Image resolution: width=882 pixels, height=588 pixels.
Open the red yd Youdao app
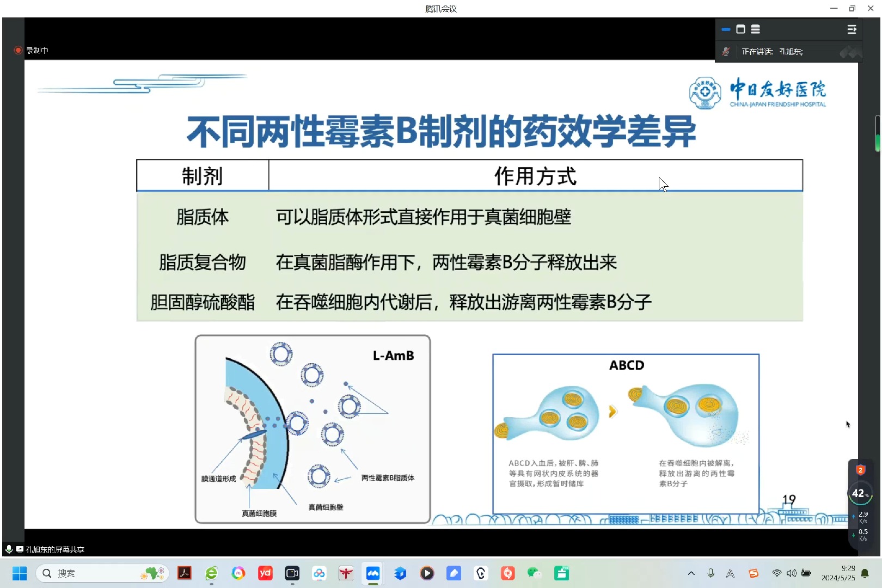click(x=265, y=573)
